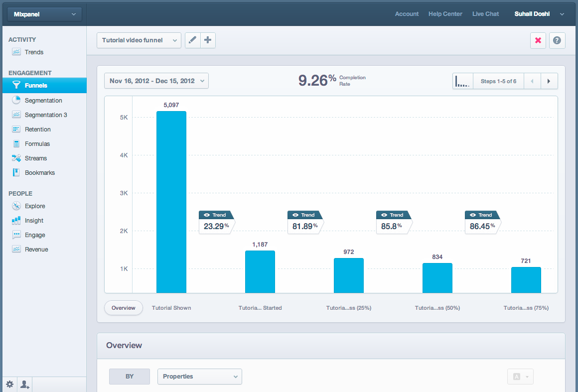Toggle the 23.29% Trend eye badge

216,215
